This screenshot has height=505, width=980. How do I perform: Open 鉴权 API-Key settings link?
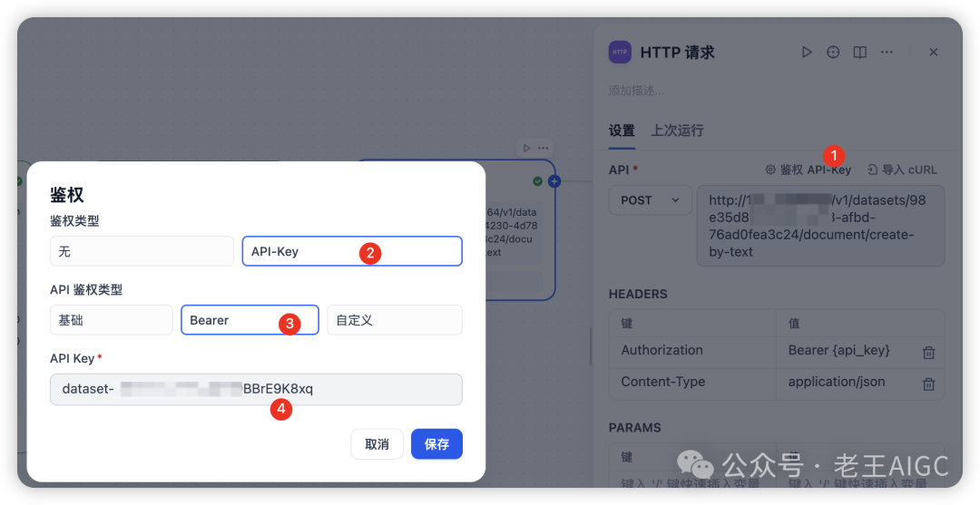point(815,170)
